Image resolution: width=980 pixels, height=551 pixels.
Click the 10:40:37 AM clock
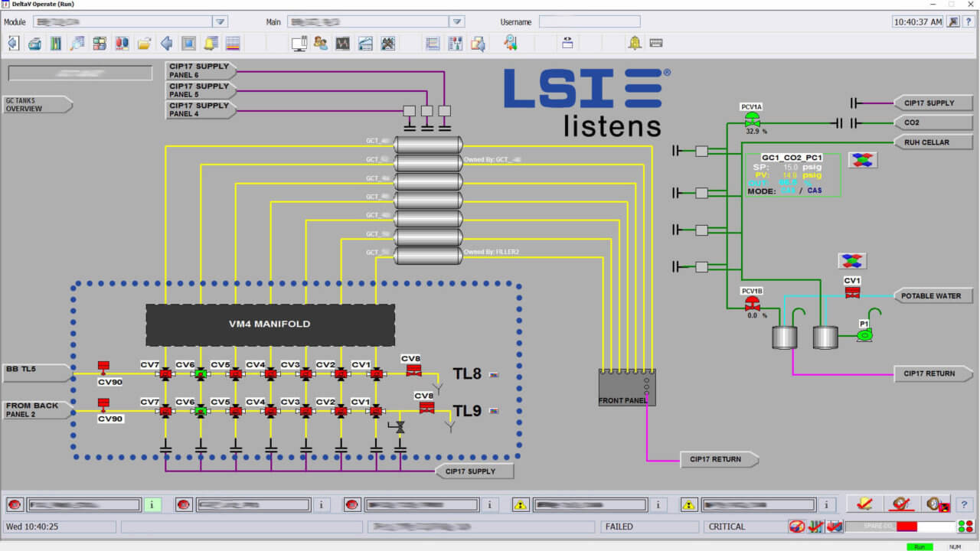pos(918,21)
